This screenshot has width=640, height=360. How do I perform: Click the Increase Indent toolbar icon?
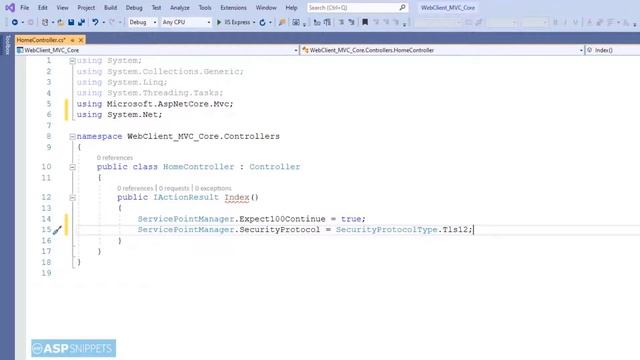tap(327, 22)
